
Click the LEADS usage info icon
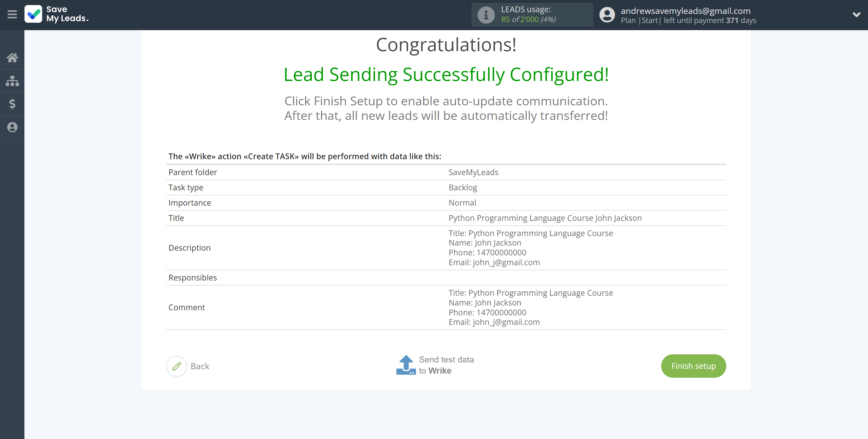(x=486, y=15)
